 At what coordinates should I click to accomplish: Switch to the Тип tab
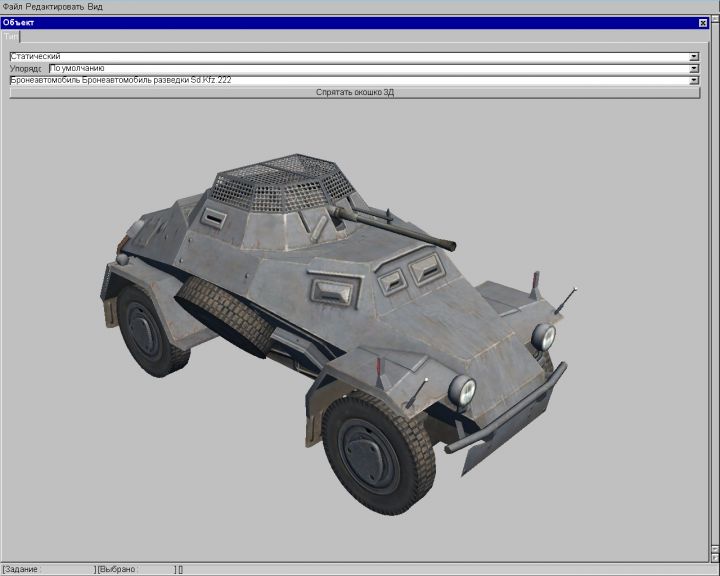[10, 36]
